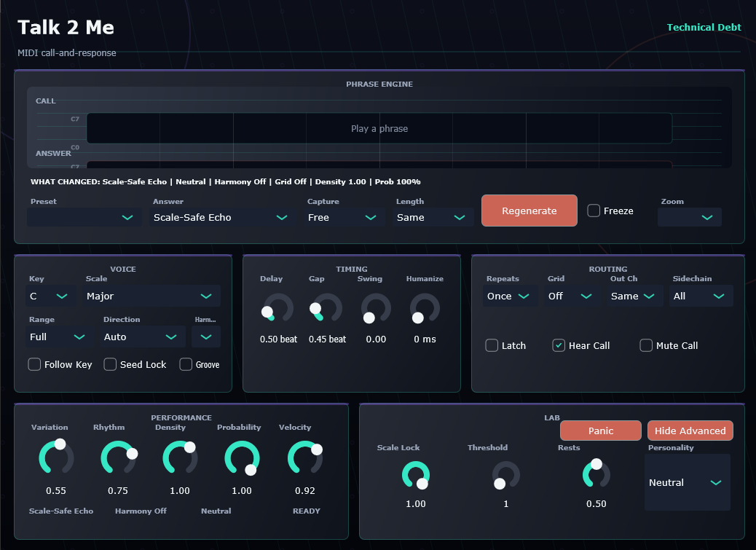Open the Technical Debt link
Image resolution: width=756 pixels, height=550 pixels.
click(x=704, y=28)
